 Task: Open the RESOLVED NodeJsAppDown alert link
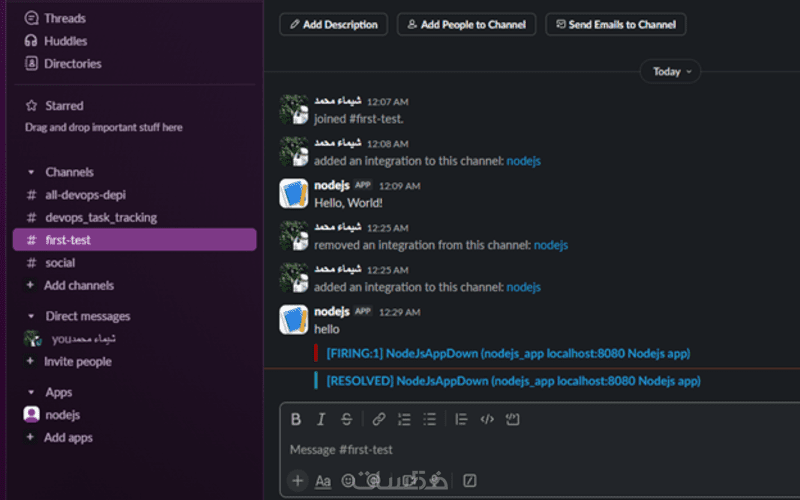tap(513, 381)
